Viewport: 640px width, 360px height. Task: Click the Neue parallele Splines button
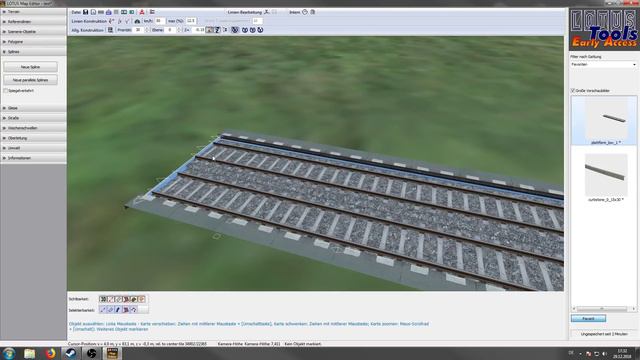(x=31, y=80)
